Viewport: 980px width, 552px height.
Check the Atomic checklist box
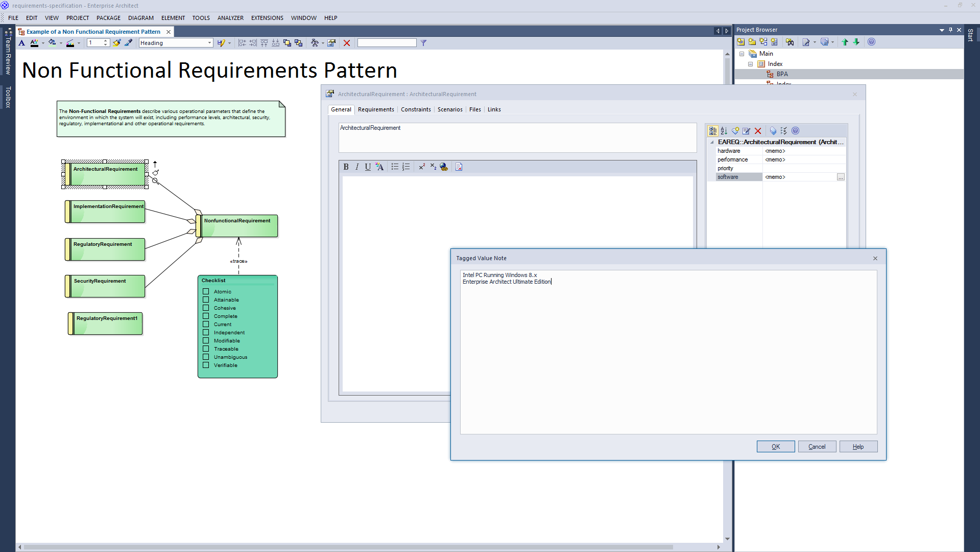click(206, 291)
